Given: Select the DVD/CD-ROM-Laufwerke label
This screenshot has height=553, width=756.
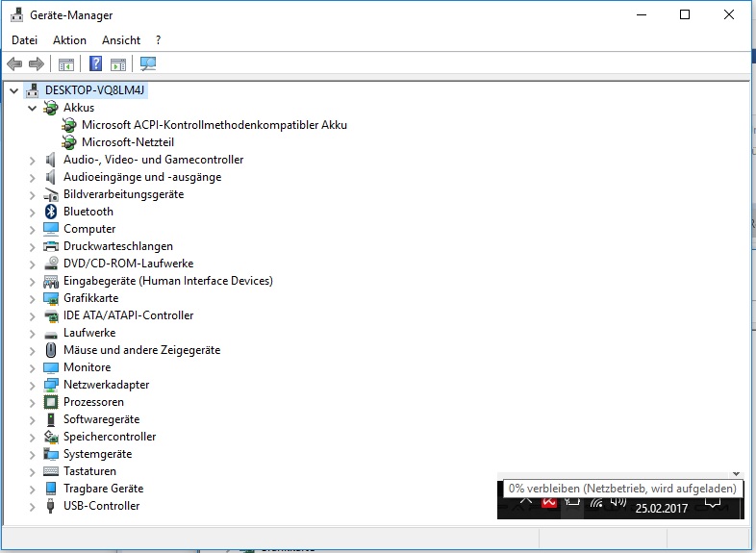Looking at the screenshot, I should (x=128, y=264).
